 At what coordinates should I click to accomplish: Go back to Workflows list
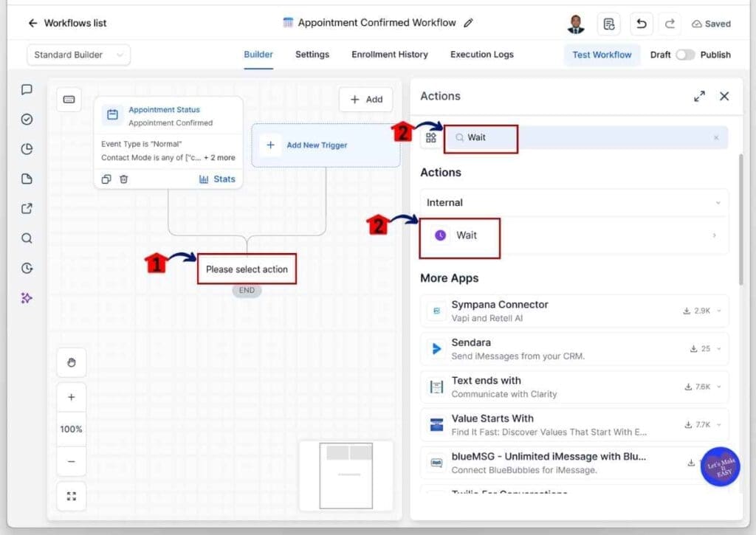click(x=67, y=23)
